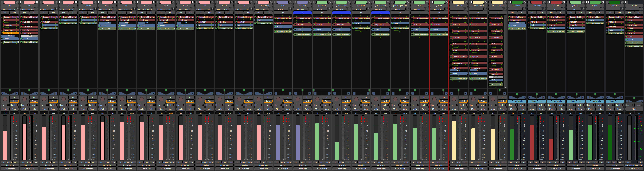Open Comments for the hats strip

pyautogui.click(x=49, y=169)
